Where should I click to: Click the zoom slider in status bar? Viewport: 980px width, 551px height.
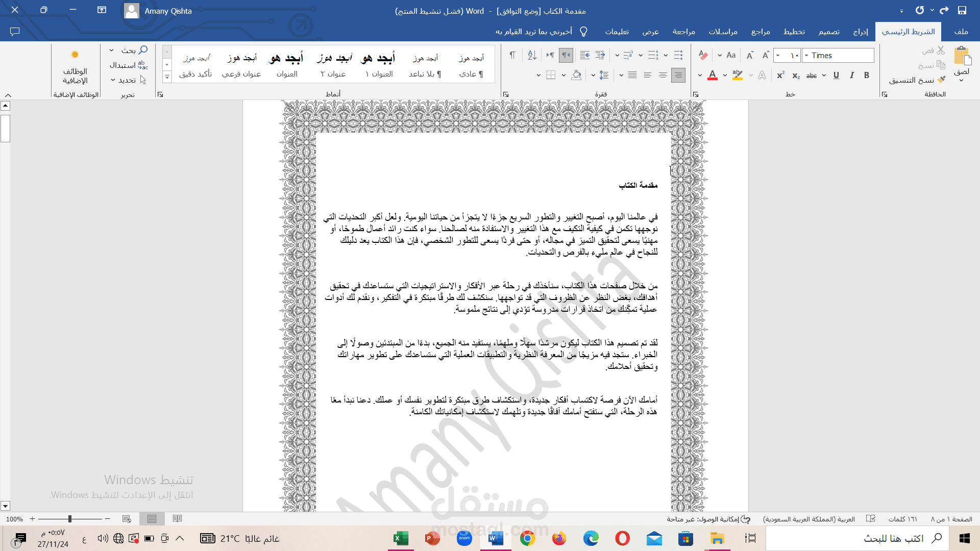coord(70,519)
